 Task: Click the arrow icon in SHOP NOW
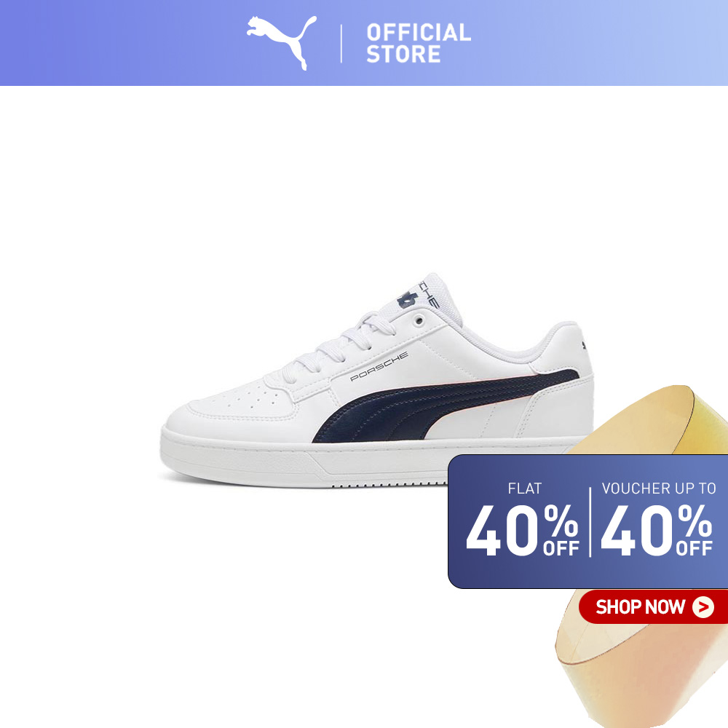click(703, 607)
